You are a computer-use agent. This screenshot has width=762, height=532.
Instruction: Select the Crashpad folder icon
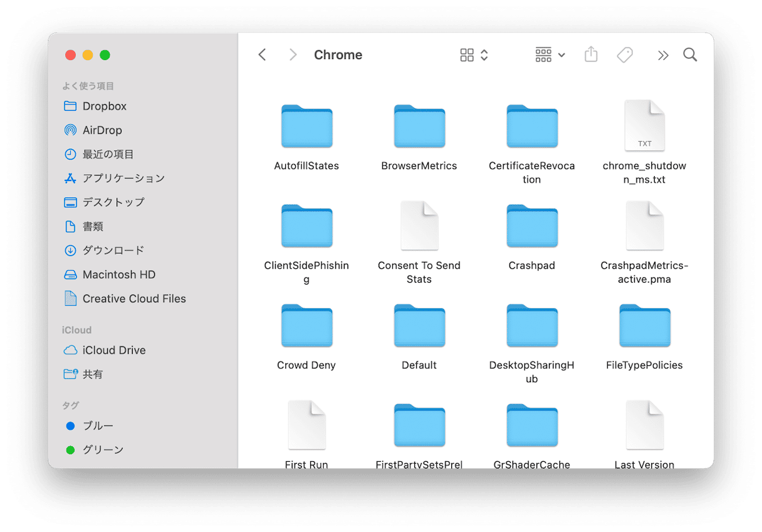[x=532, y=226]
